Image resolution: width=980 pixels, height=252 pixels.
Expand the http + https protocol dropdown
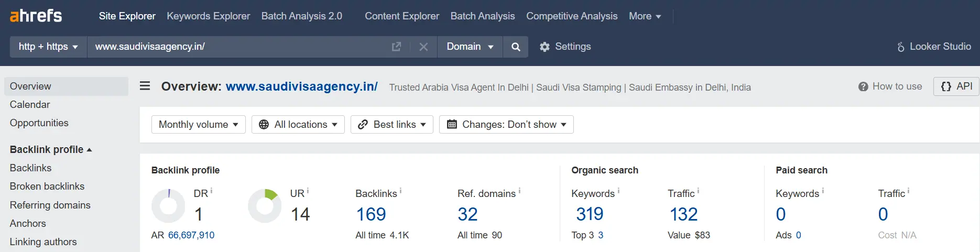48,47
